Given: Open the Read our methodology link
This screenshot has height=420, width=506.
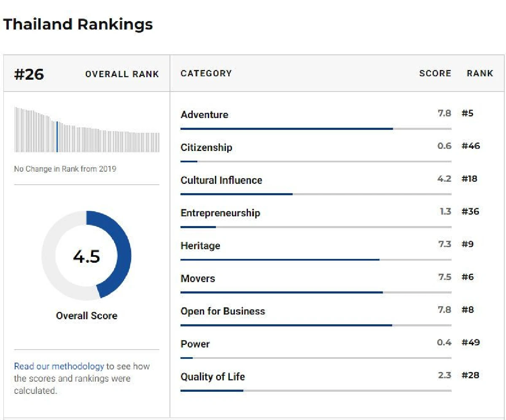Looking at the screenshot, I should pyautogui.click(x=59, y=366).
